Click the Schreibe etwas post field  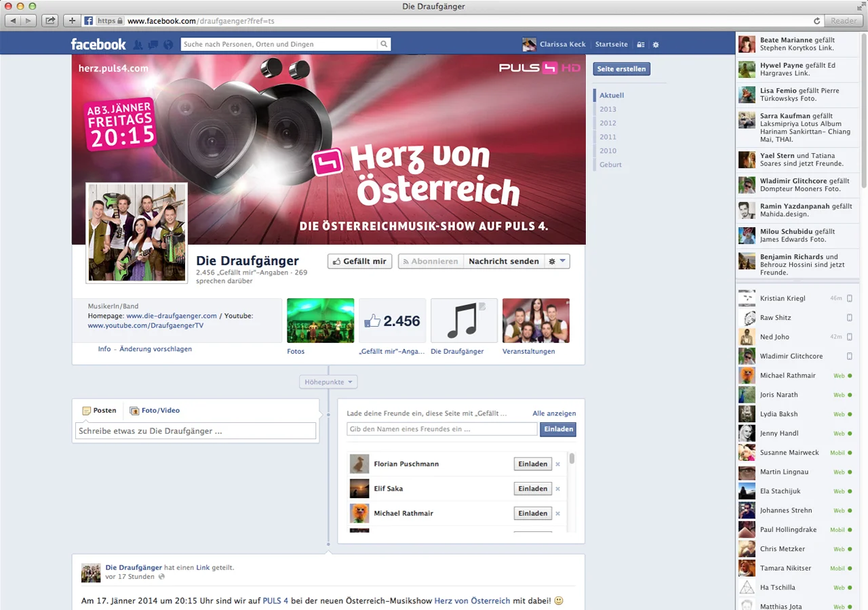tap(195, 431)
